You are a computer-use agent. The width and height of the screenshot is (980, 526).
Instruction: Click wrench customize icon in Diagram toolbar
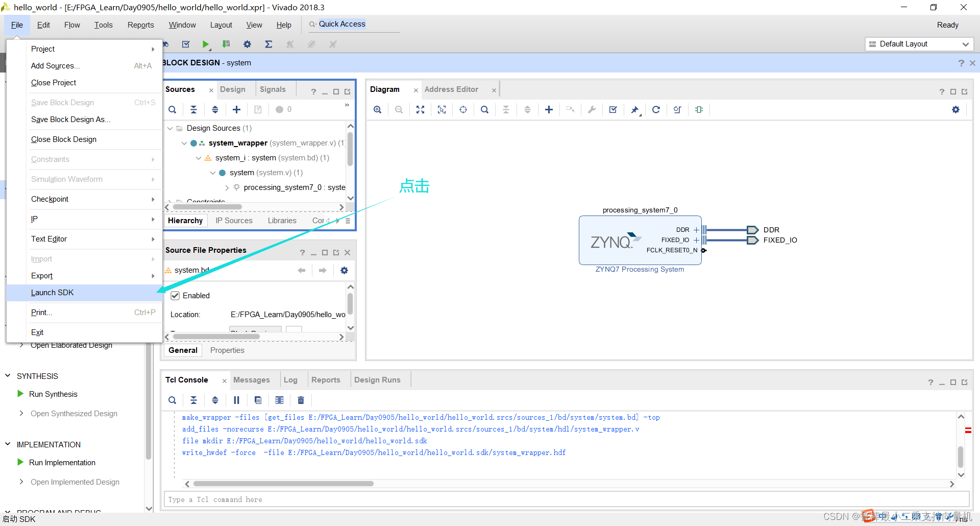(x=592, y=109)
